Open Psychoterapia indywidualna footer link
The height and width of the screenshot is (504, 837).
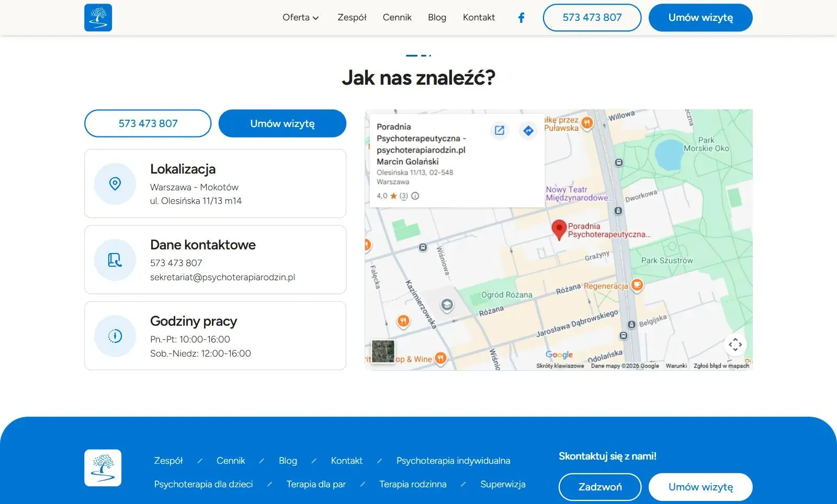(453, 461)
